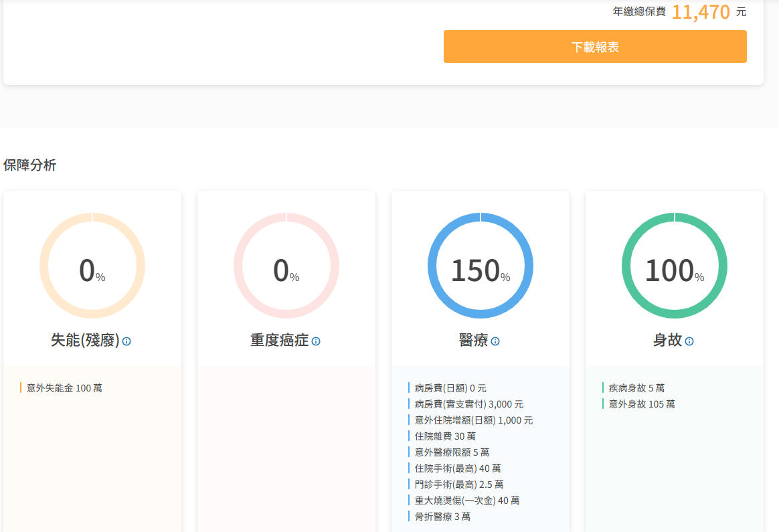779x532 pixels.
Task: Open the 重度癌症 info tooltip icon
Action: coord(316,341)
